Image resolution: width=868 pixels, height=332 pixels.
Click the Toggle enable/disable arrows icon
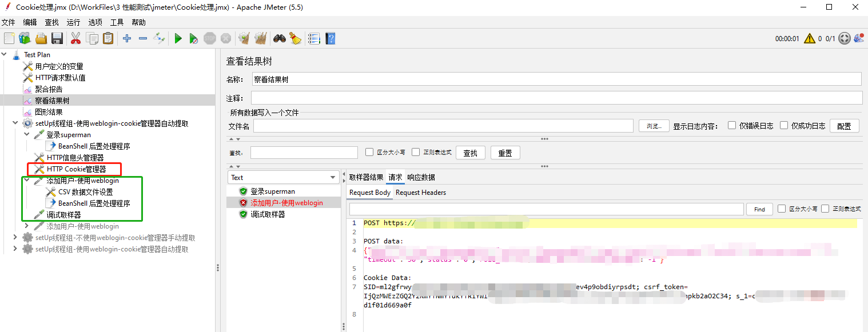click(160, 38)
